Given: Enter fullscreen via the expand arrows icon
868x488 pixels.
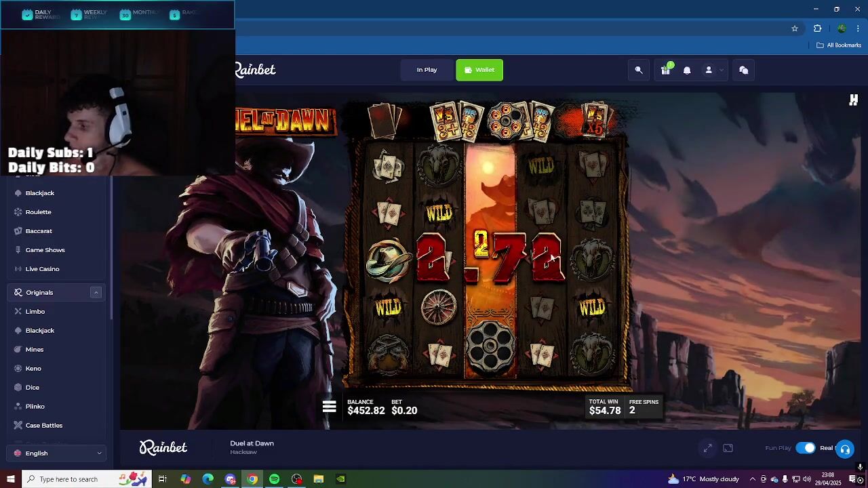Looking at the screenshot, I should (x=708, y=448).
